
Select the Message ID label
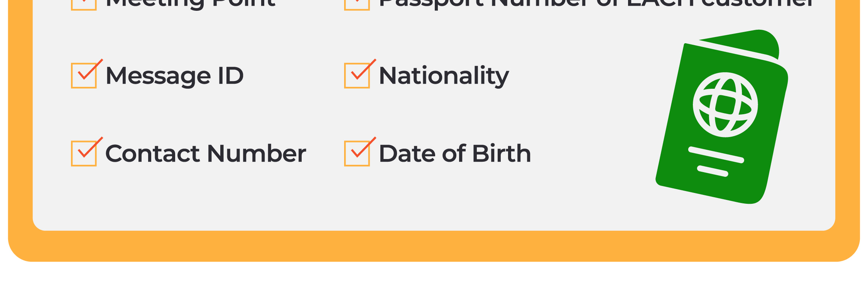tap(174, 76)
